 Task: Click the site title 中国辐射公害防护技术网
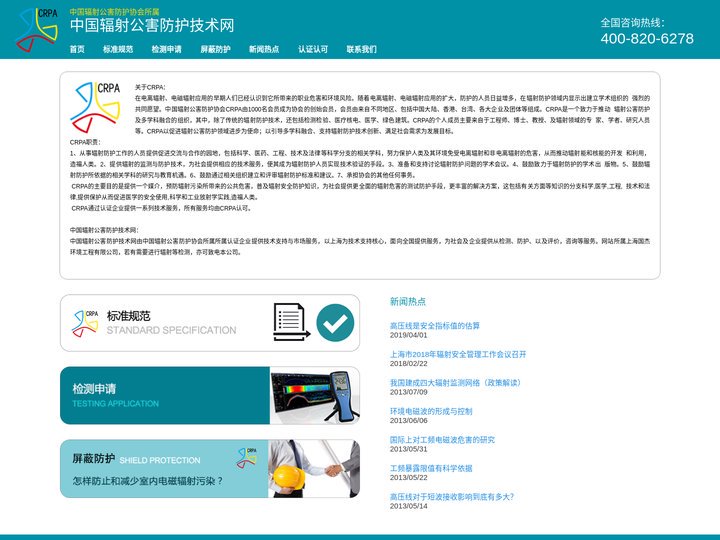pos(152,25)
